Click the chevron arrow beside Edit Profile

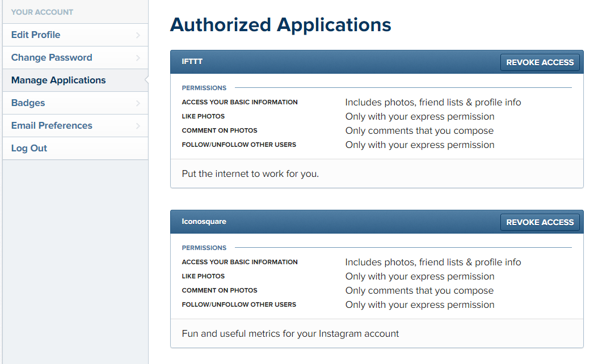coord(138,35)
